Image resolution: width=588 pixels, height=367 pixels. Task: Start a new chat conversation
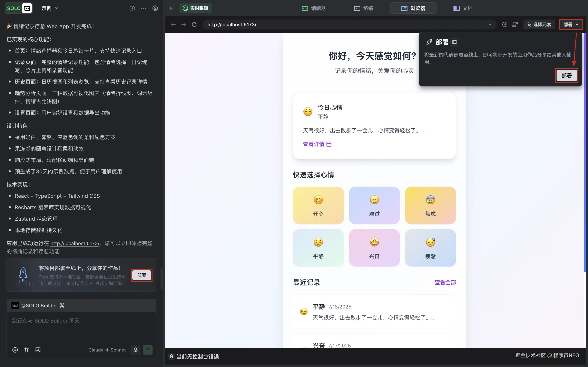tap(132, 8)
